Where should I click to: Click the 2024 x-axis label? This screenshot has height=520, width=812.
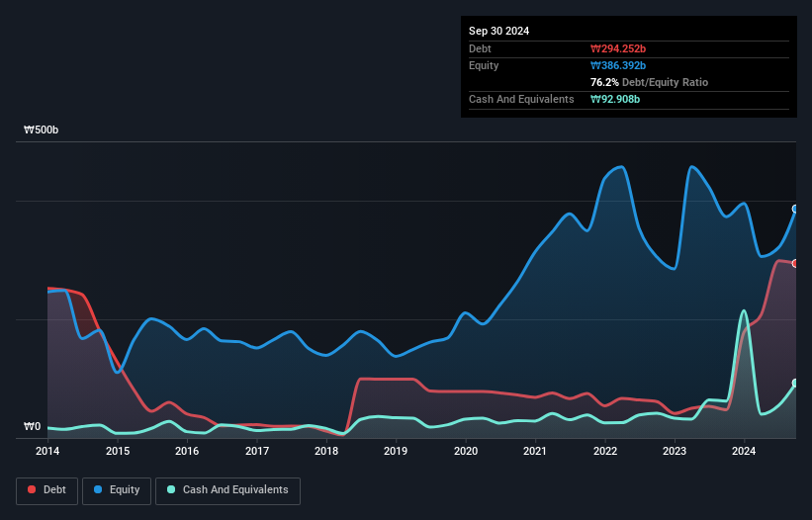pyautogui.click(x=744, y=451)
